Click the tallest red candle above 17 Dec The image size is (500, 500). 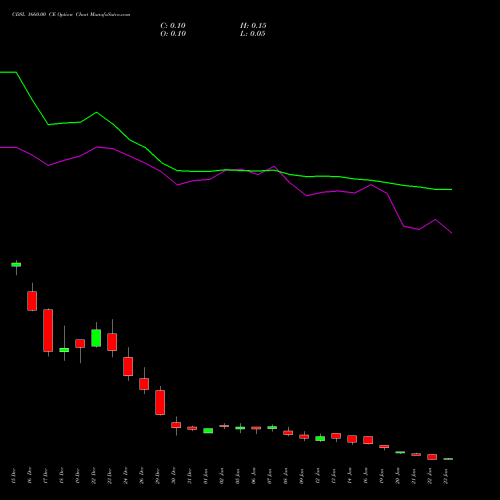[48, 330]
